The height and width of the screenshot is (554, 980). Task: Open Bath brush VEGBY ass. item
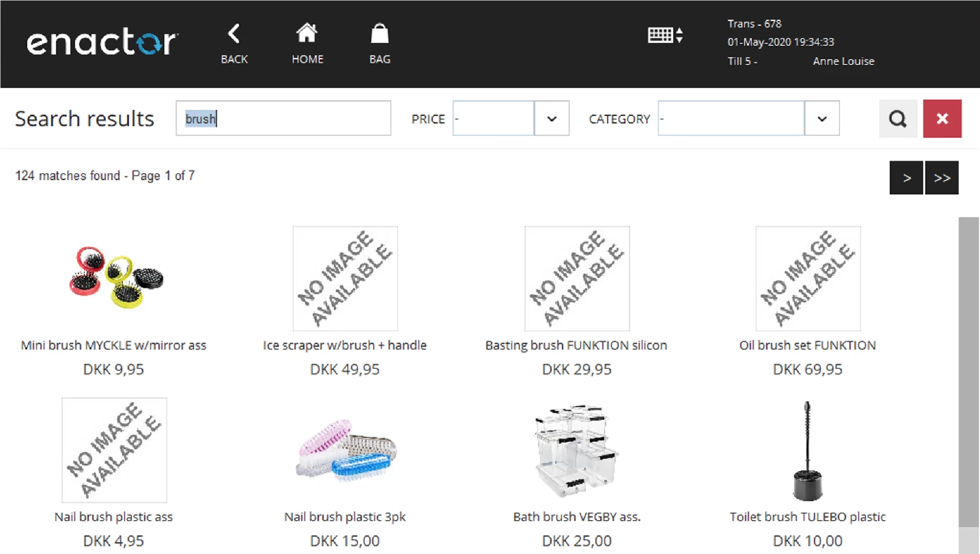click(x=576, y=450)
